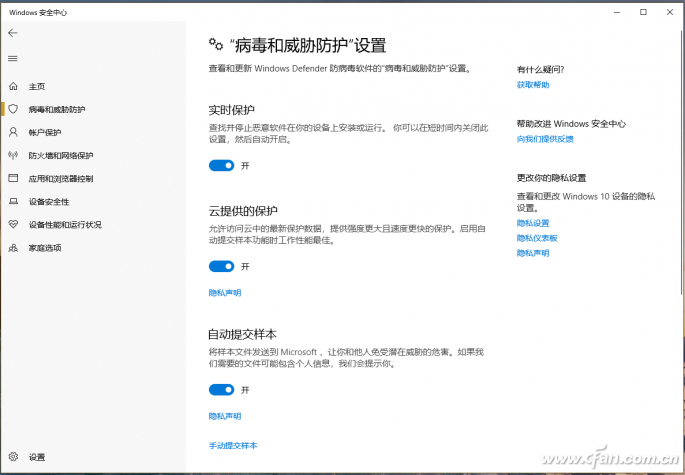Image resolution: width=685 pixels, height=475 pixels.
Task: Click the 自动提交样本 heading
Action: [x=242, y=334]
